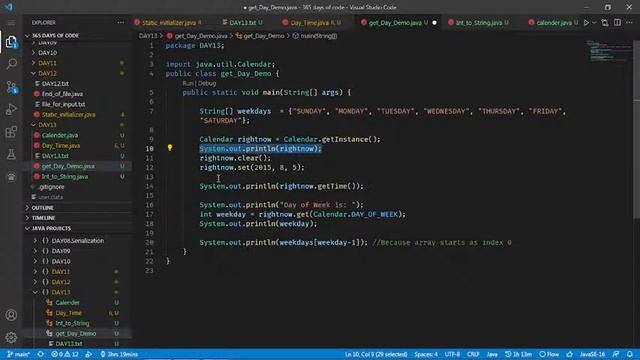This screenshot has width=640, height=360.
Task: Click the code minimap preview
Action: point(608,51)
